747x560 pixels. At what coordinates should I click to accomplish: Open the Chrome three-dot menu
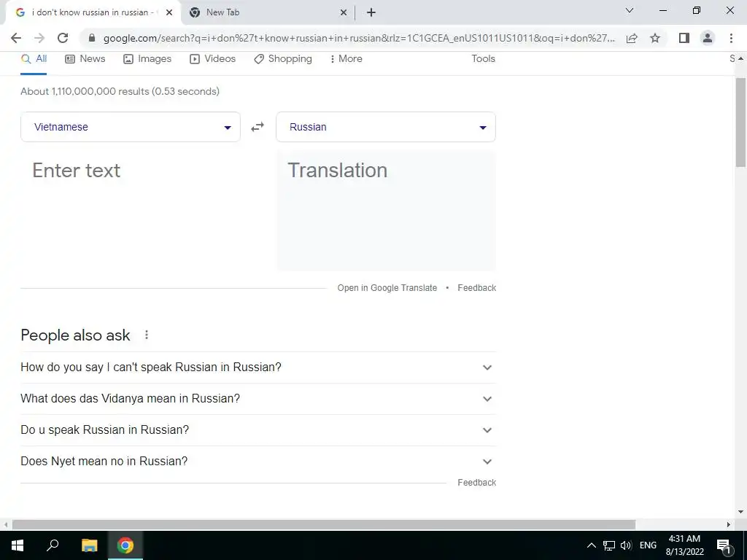(x=731, y=38)
